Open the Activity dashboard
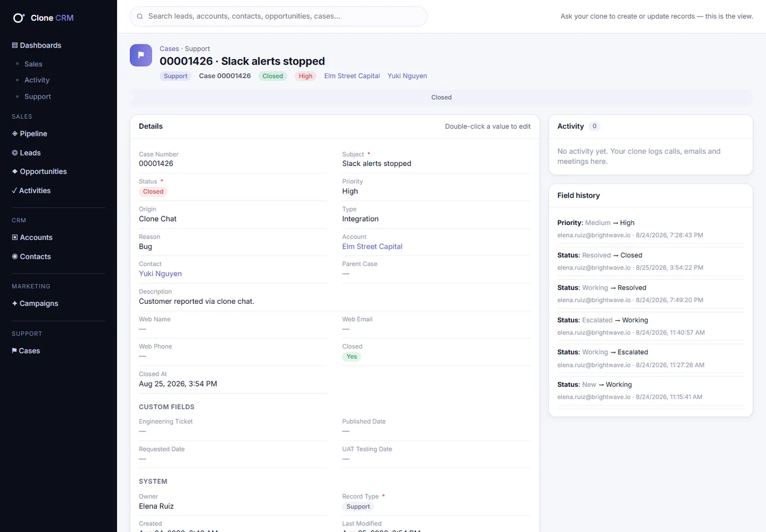Viewport: 766px width, 532px height. (37, 80)
